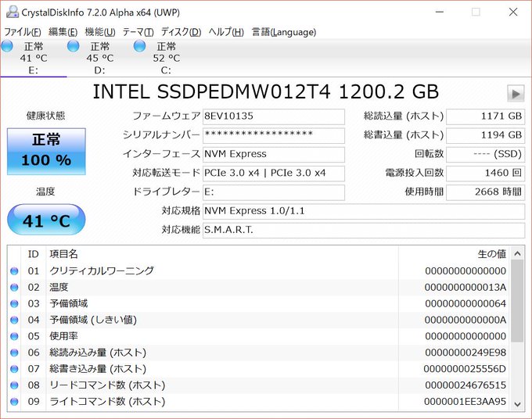The height and width of the screenshot is (419, 532).
Task: Select the 温度 attribute name in list
Action: (x=59, y=287)
